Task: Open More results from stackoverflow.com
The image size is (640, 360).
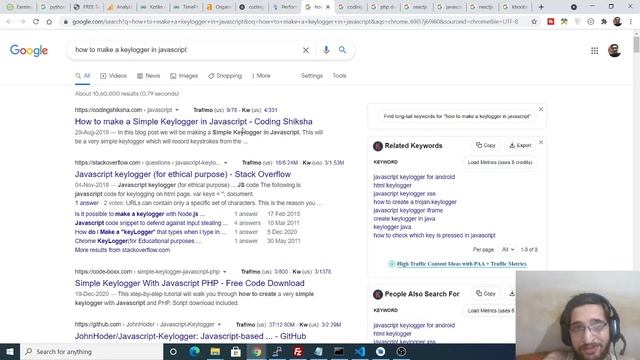Action: pyautogui.click(x=122, y=250)
